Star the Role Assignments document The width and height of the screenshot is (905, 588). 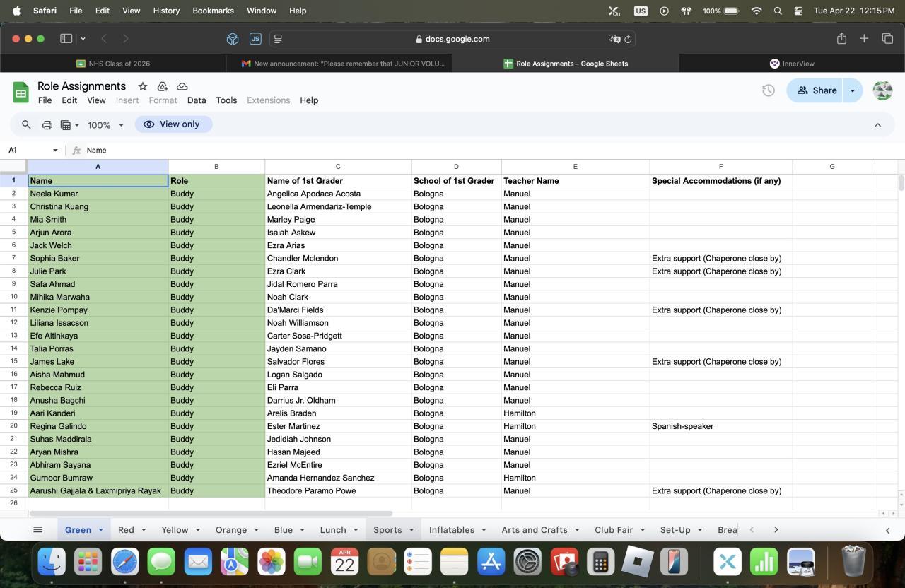[x=143, y=86]
